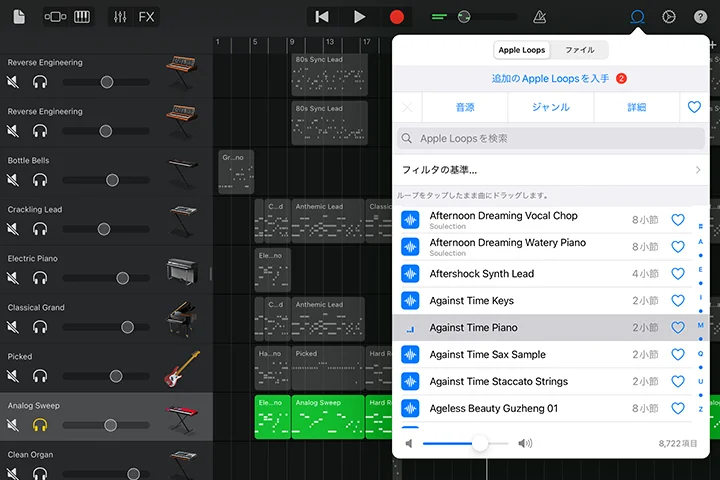
Task: Open track controls mixer icon
Action: (x=120, y=17)
